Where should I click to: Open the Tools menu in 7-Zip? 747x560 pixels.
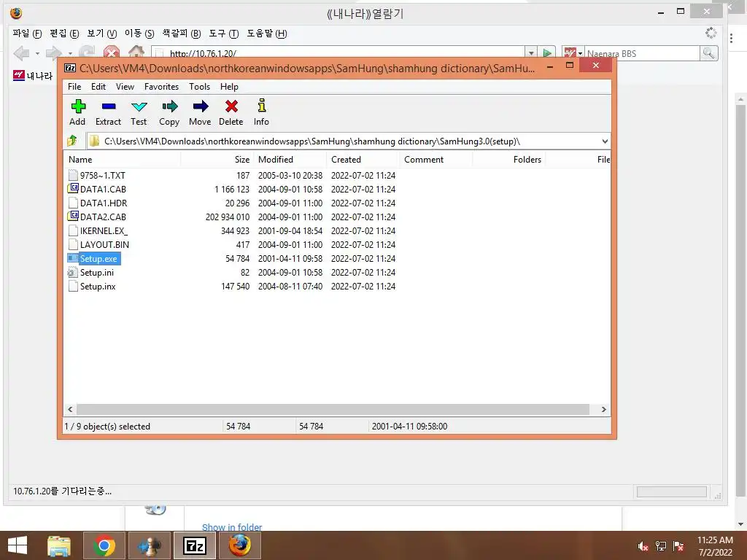coord(199,87)
